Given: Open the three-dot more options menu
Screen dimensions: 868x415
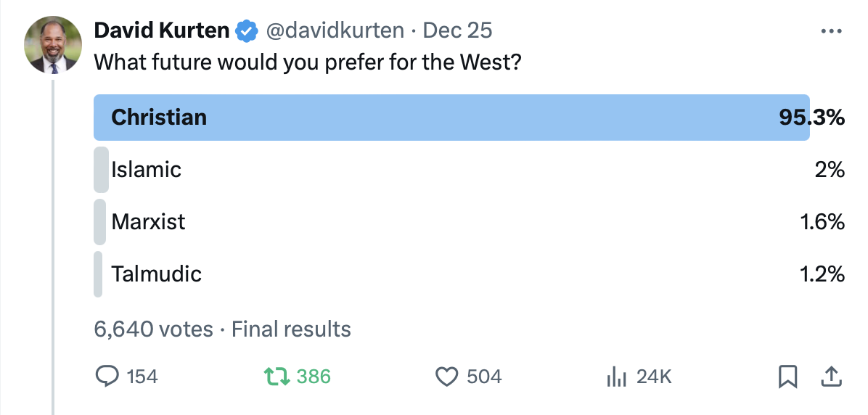Looking at the screenshot, I should coord(832,31).
